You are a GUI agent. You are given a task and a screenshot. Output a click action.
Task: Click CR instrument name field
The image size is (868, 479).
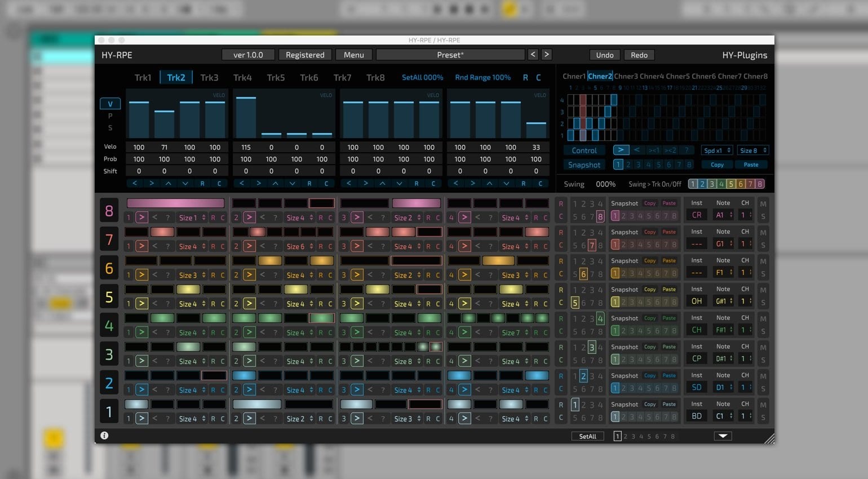(697, 215)
